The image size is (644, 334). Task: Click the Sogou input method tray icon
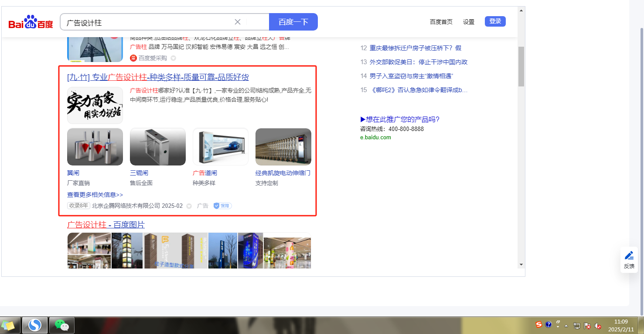539,324
